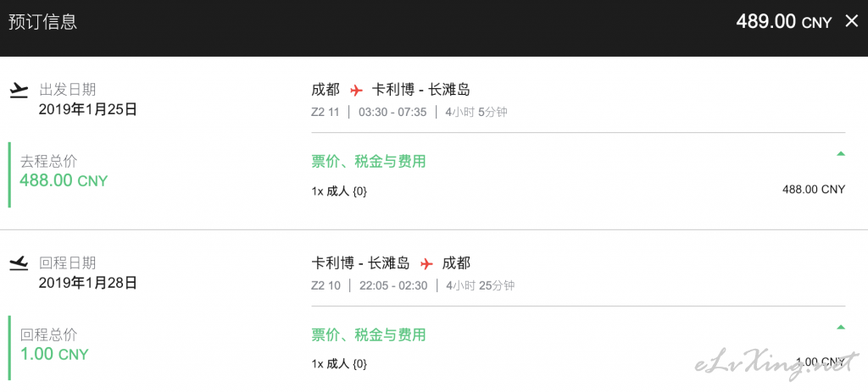
Task: Click outbound 1x 成人 fare line
Action: (578, 191)
